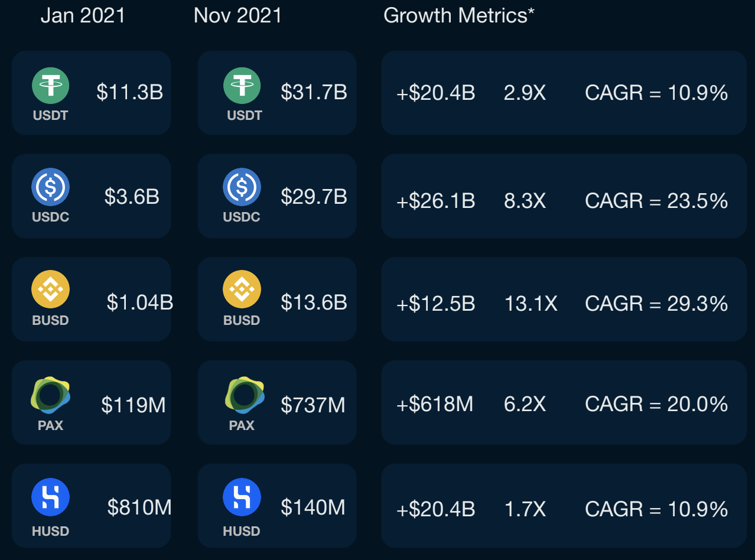The height and width of the screenshot is (560, 755).
Task: Click the USDC icon under Jan 2021
Action: click(50, 187)
